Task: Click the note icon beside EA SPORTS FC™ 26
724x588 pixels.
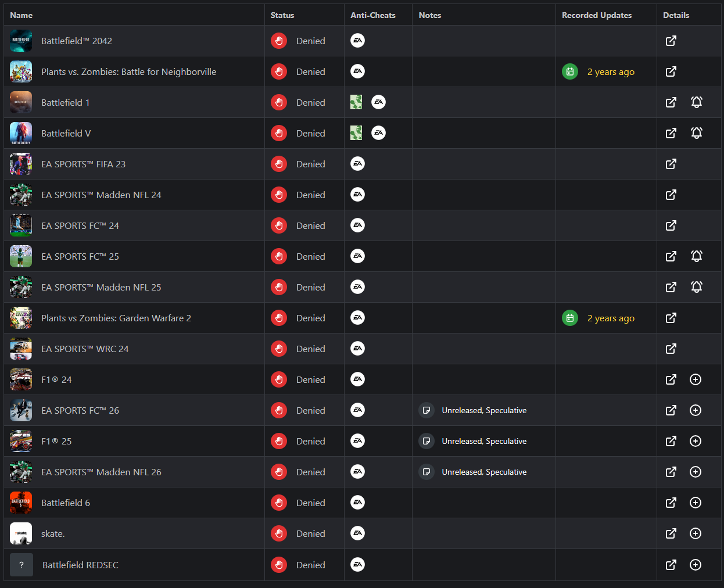Action: tap(426, 410)
